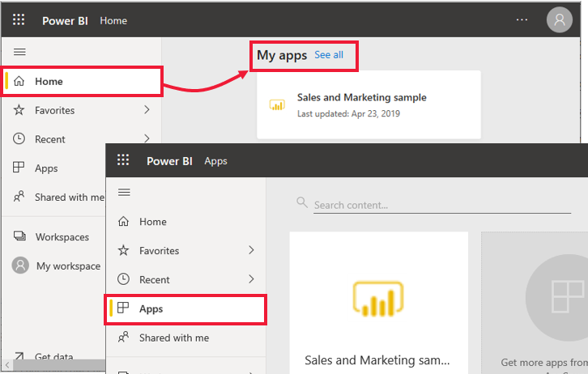Open Recent in the Home window sidebar
The width and height of the screenshot is (588, 374).
[82, 139]
